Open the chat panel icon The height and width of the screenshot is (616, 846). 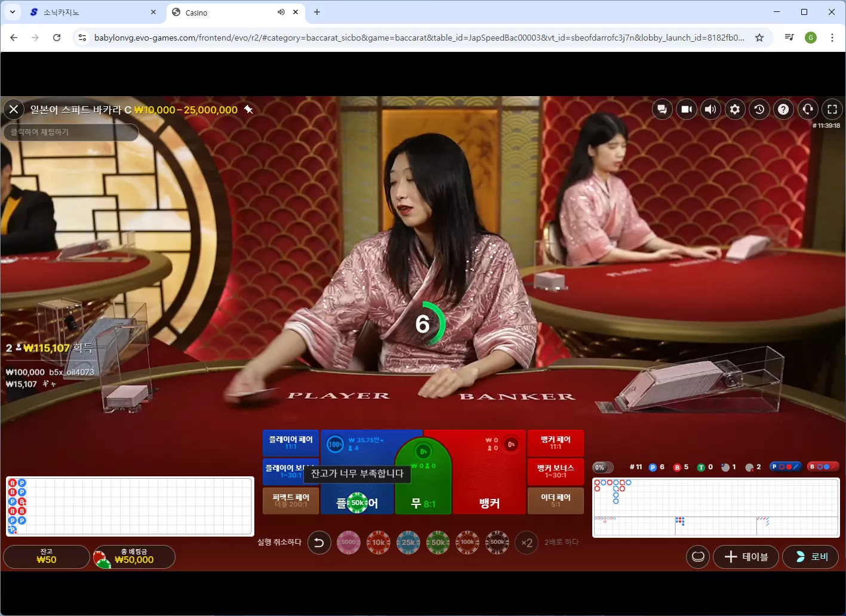coord(662,109)
